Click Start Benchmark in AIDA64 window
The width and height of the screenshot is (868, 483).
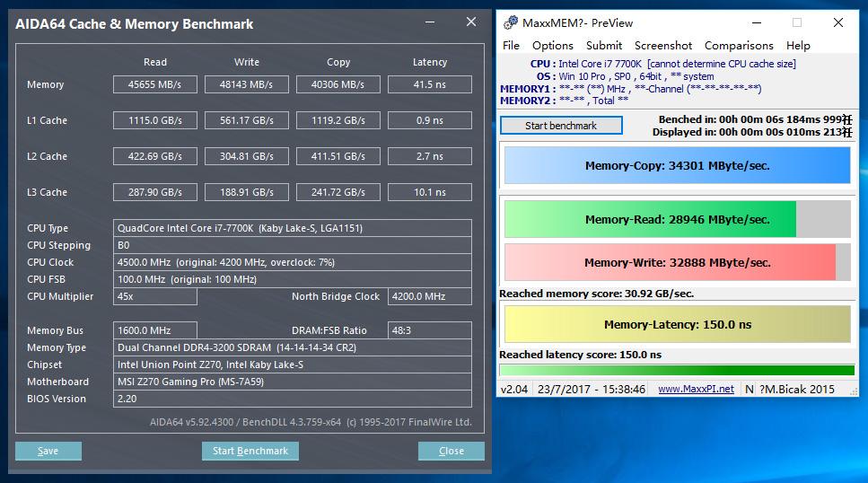(250, 451)
